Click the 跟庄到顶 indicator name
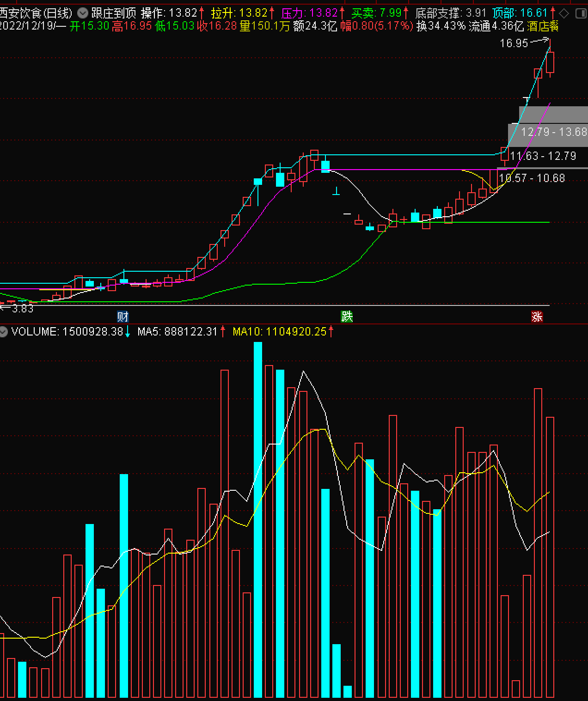The image size is (588, 701). [x=114, y=13]
